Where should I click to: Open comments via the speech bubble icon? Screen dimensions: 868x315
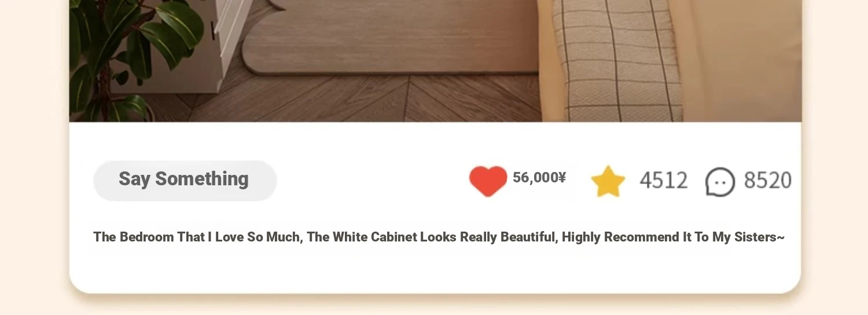720,182
